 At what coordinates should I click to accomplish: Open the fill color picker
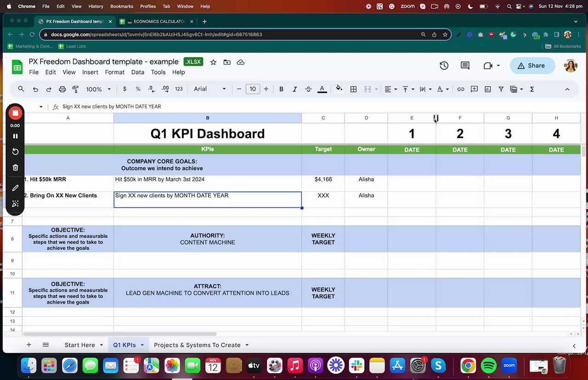click(x=339, y=89)
